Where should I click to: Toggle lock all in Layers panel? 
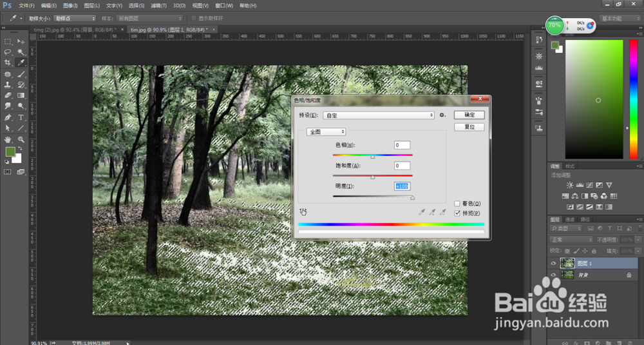594,251
